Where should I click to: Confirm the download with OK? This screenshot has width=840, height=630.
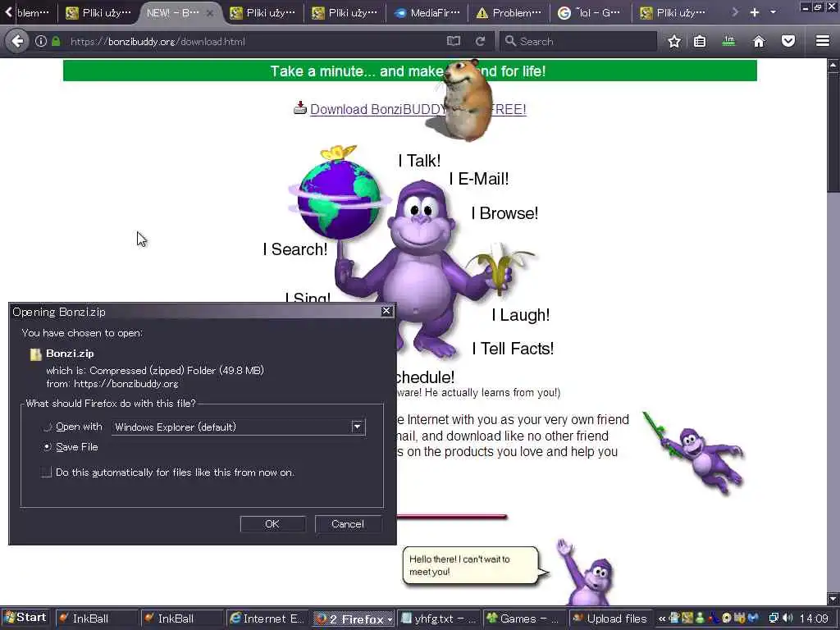pyautogui.click(x=272, y=524)
